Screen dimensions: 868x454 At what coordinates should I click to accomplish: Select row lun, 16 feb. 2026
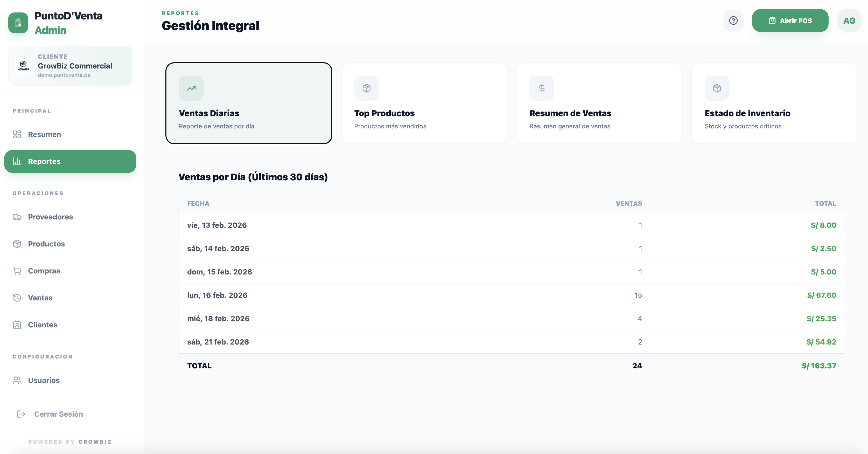512,295
